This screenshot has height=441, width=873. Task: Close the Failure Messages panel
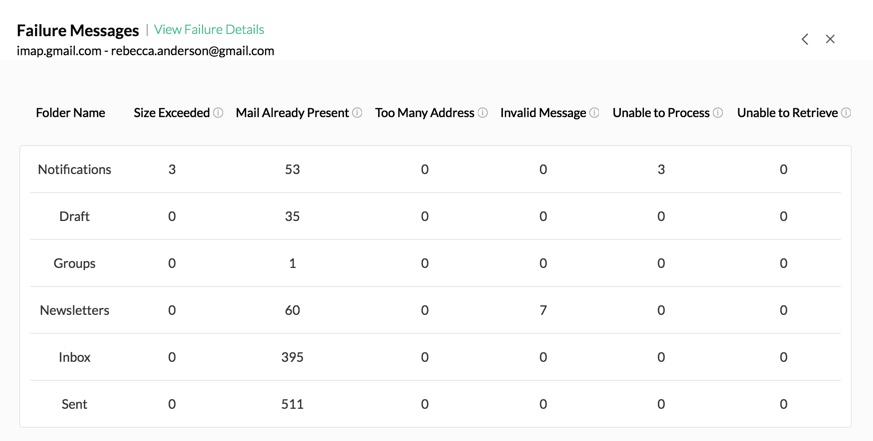coord(830,39)
